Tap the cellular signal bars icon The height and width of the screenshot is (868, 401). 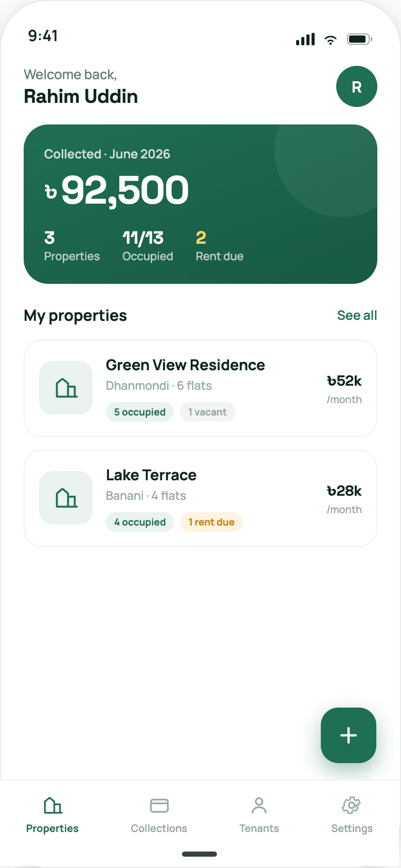tap(305, 39)
